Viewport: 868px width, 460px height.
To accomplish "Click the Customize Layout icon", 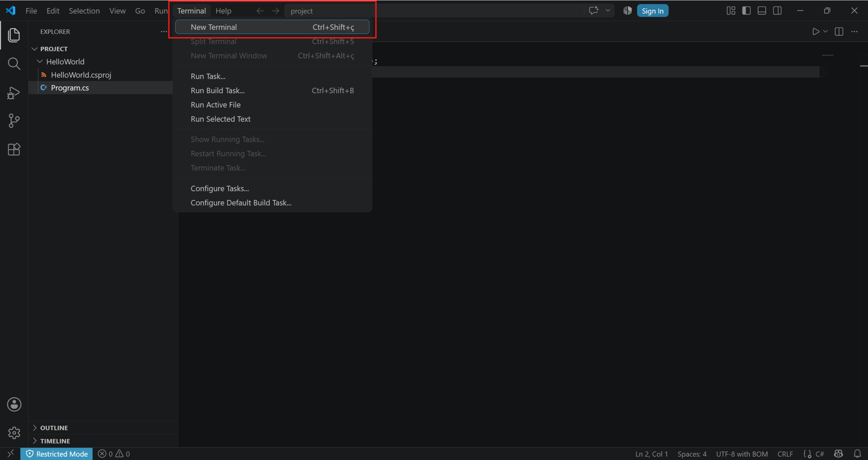I will (x=731, y=11).
